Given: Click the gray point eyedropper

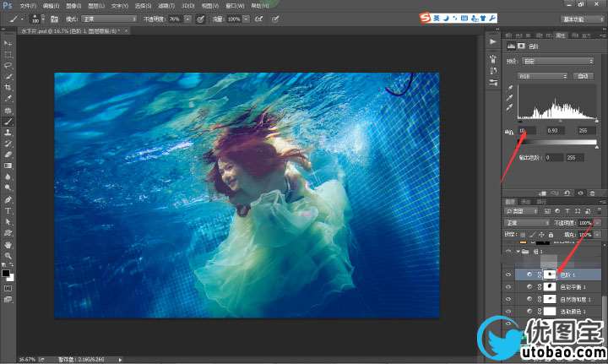Looking at the screenshot, I should (510, 98).
